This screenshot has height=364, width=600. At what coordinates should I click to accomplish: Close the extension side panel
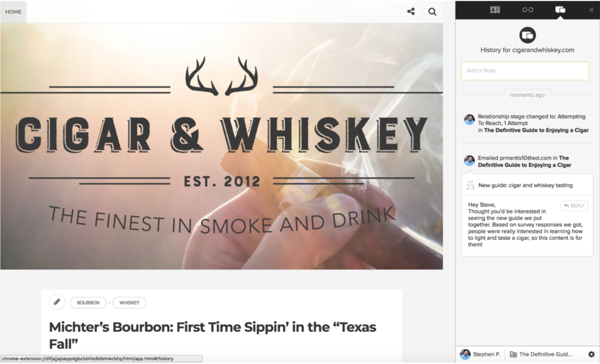click(591, 10)
